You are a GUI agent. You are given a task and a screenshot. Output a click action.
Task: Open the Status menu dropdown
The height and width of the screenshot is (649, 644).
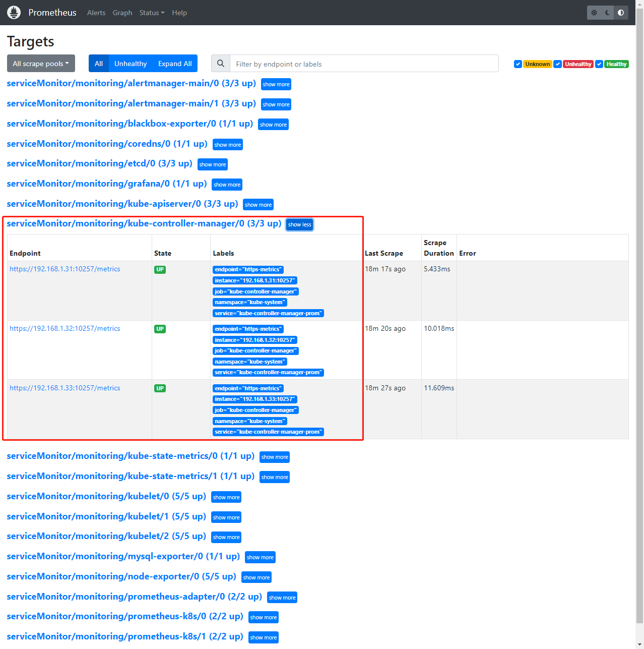point(152,13)
